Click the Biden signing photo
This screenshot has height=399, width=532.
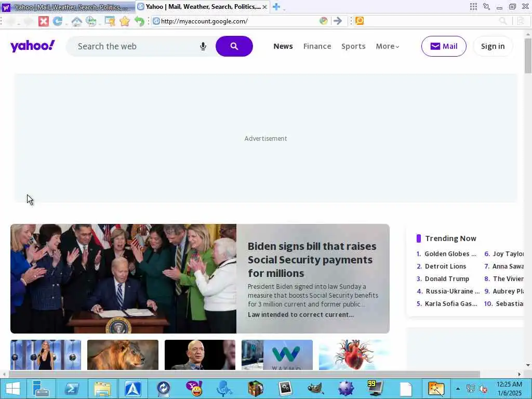[124, 278]
